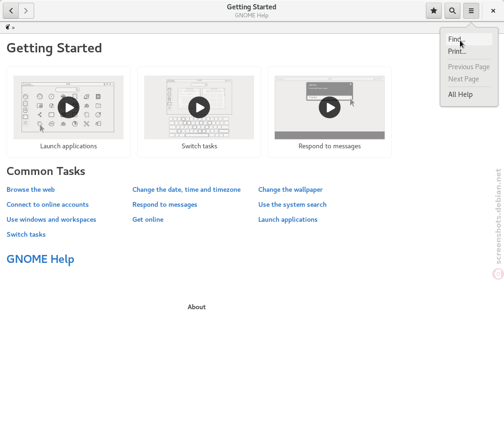Open the Switch tasks link under Common Tasks
The image size is (504, 443).
(x=26, y=234)
